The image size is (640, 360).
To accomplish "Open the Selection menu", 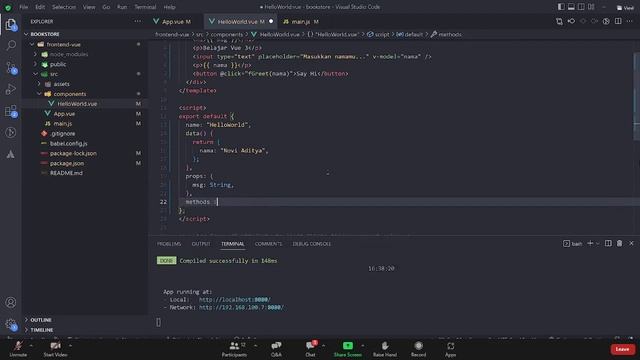I will click(x=64, y=7).
